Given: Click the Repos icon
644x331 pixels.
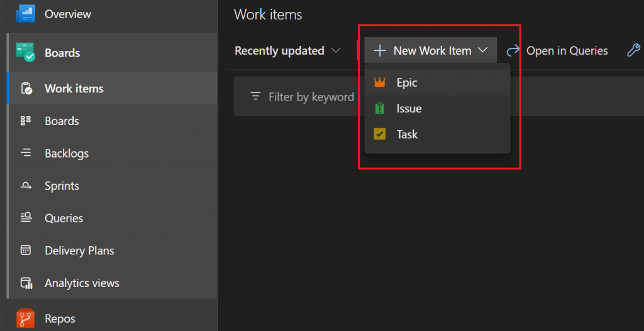Looking at the screenshot, I should (26, 318).
